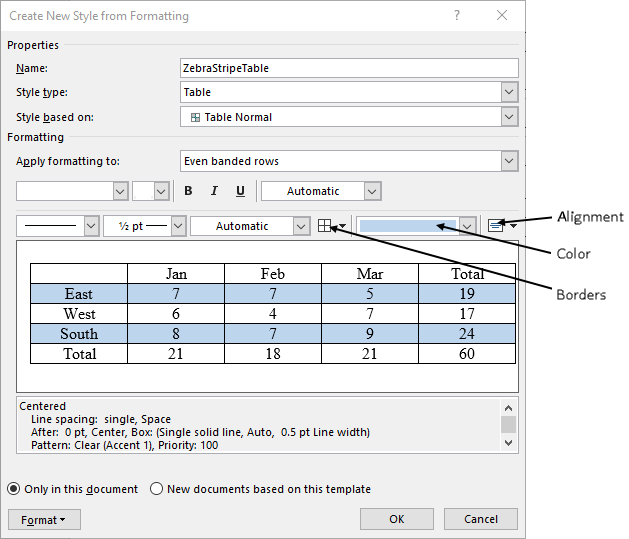
Task: Open the Apply formatting to dropdown
Action: pyautogui.click(x=509, y=161)
